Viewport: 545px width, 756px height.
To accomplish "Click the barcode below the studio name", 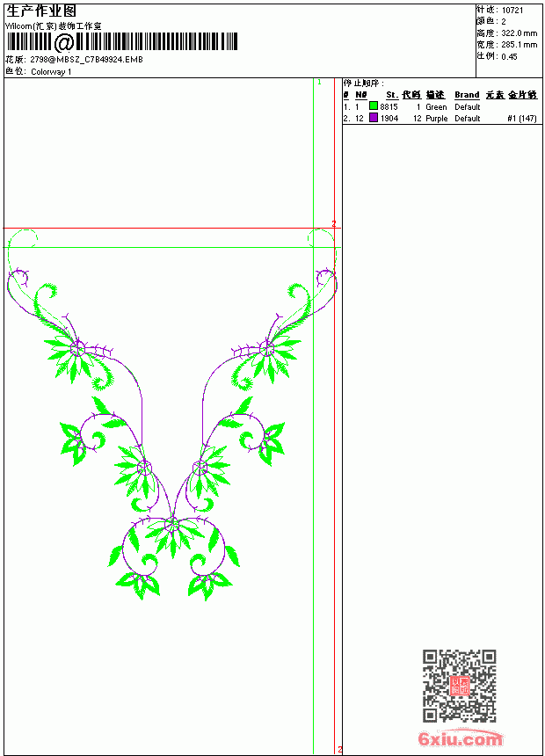I will pyautogui.click(x=121, y=42).
